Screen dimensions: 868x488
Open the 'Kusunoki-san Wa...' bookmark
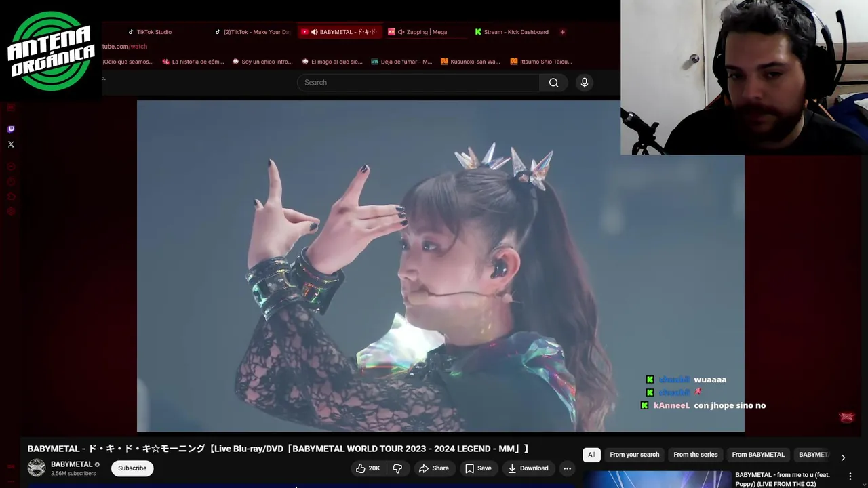[x=471, y=62]
